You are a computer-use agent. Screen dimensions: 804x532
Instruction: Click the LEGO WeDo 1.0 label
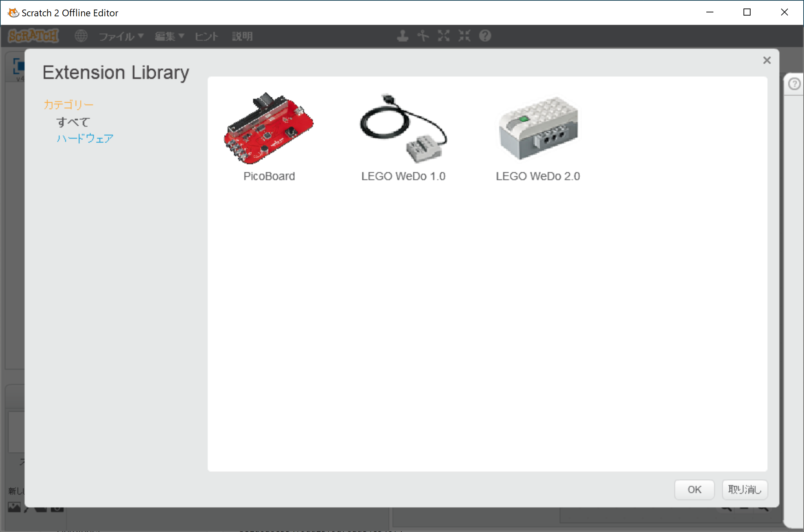point(403,176)
